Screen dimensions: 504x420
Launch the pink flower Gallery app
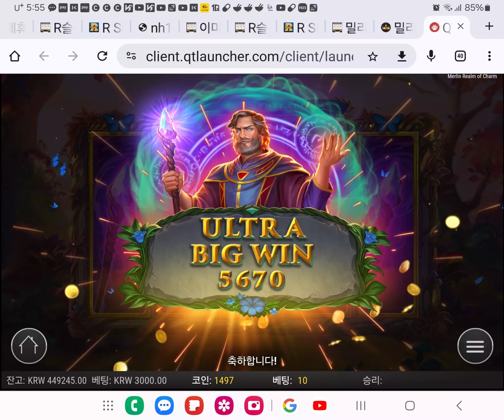224,406
